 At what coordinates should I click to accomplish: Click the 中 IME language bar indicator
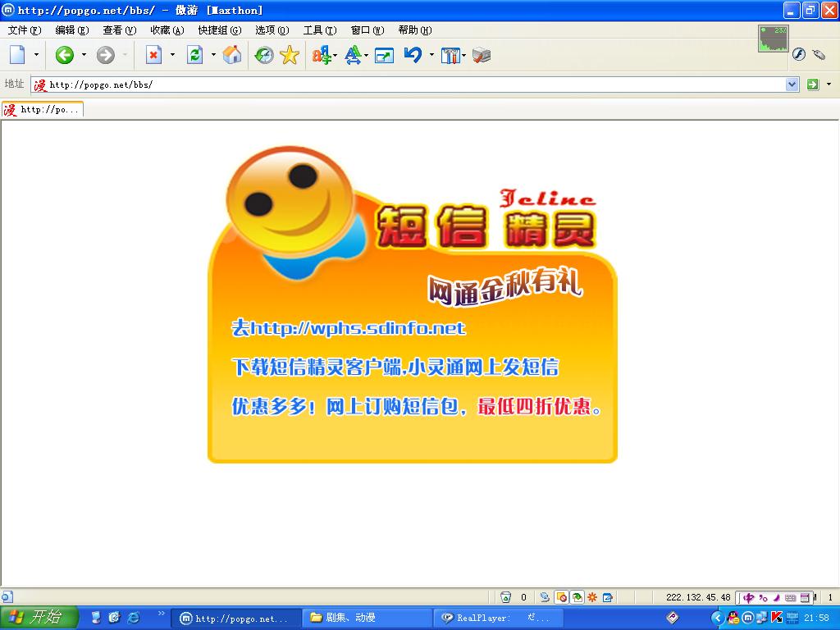(x=748, y=597)
